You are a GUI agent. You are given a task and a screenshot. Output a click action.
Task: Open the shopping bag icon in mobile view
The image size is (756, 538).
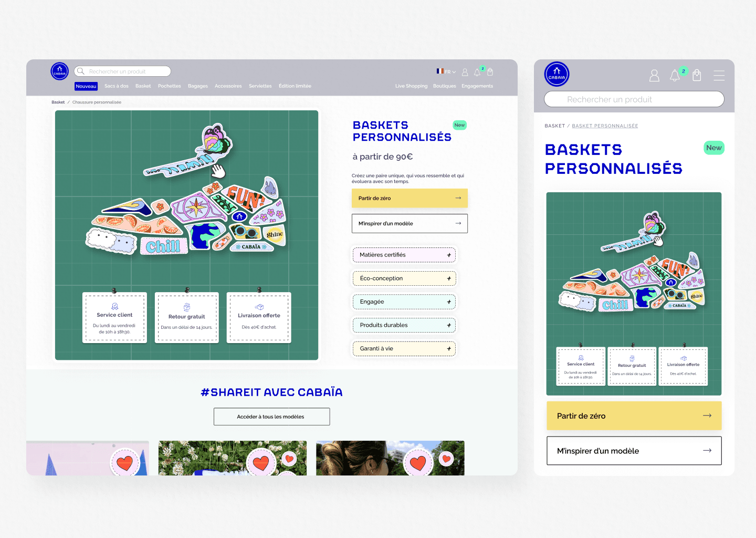coord(697,76)
